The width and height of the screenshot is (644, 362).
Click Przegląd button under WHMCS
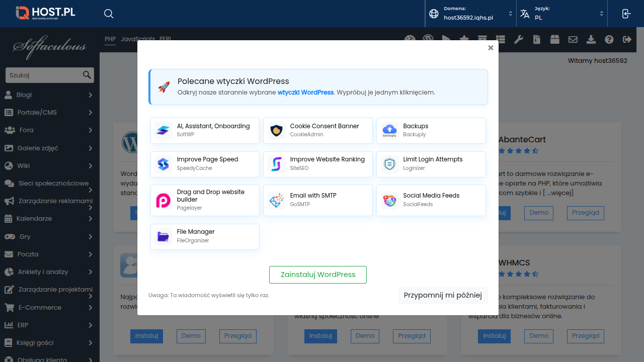coord(586,336)
